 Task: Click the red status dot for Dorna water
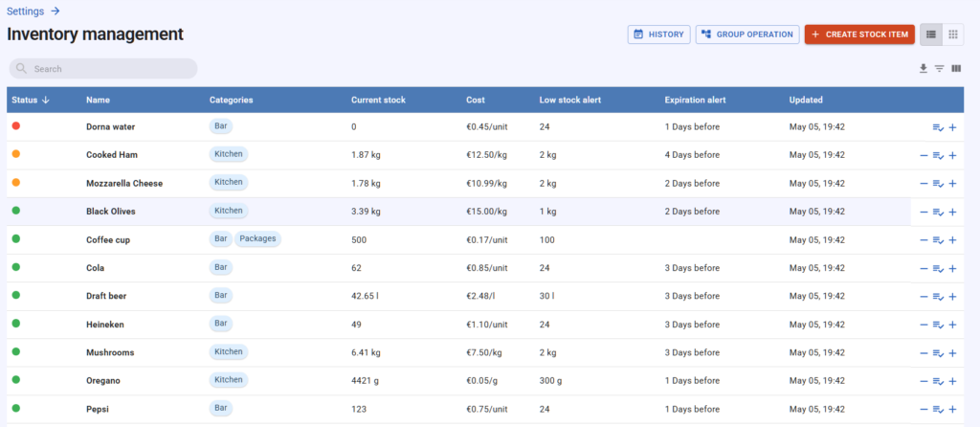(x=16, y=125)
